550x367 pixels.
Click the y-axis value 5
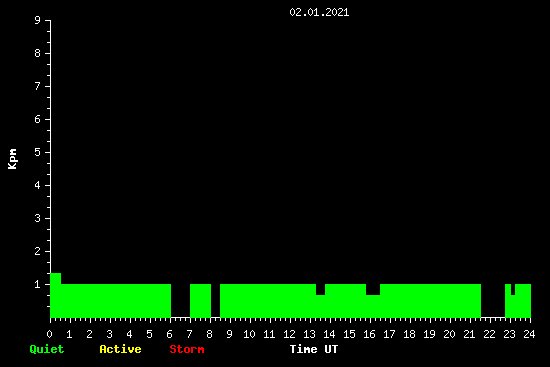(38, 152)
